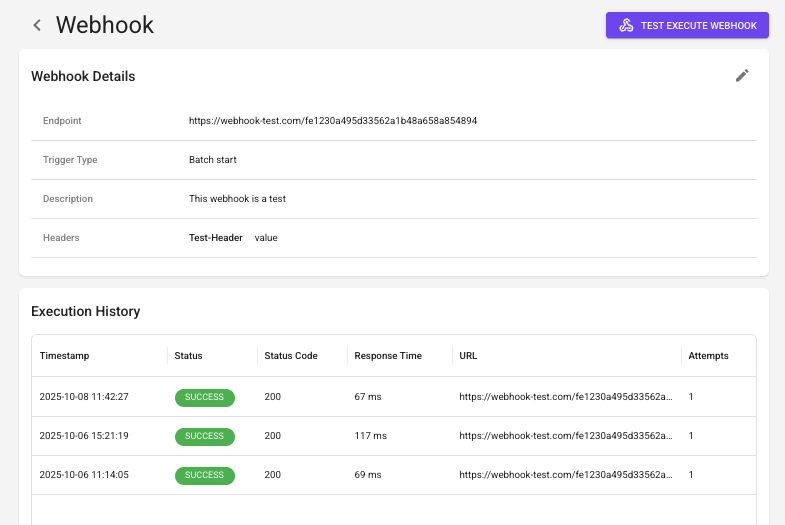785x525 pixels.
Task: Select the 2025-10-08 11:42:27 execution row
Action: click(x=394, y=397)
